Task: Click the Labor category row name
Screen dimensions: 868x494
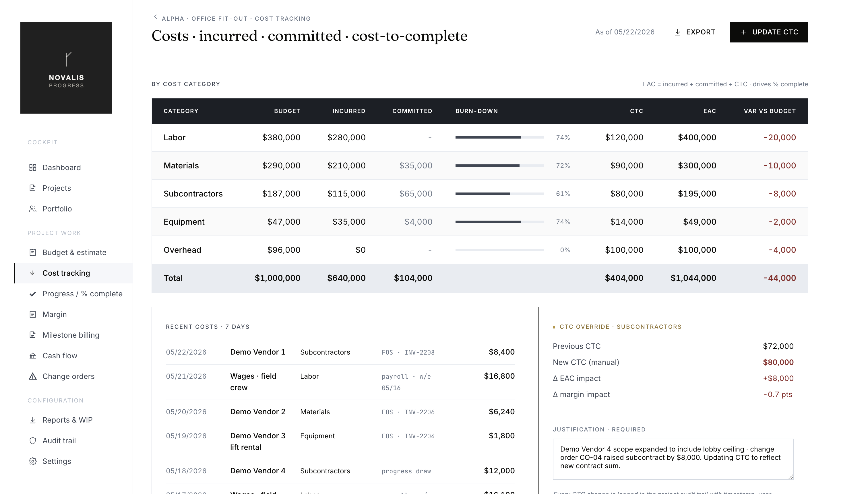Action: (175, 137)
